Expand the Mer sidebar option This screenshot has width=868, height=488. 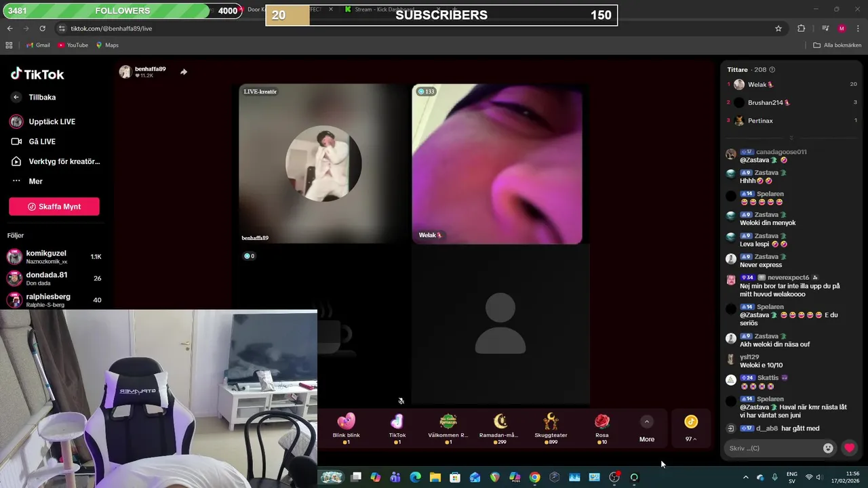tap(35, 181)
